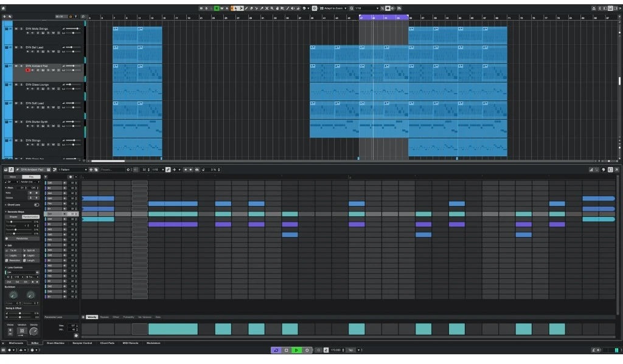Select the Shapes tab
Screen dimensions: 623x364
13,217
